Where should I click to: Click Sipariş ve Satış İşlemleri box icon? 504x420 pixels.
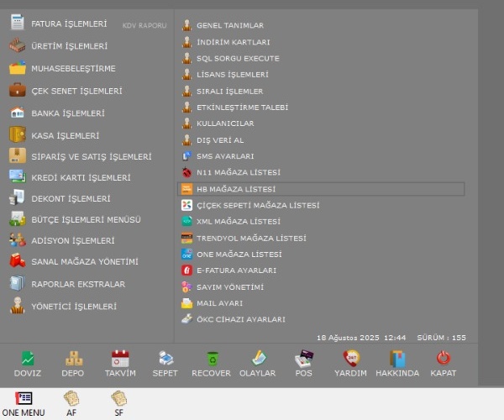(18, 156)
